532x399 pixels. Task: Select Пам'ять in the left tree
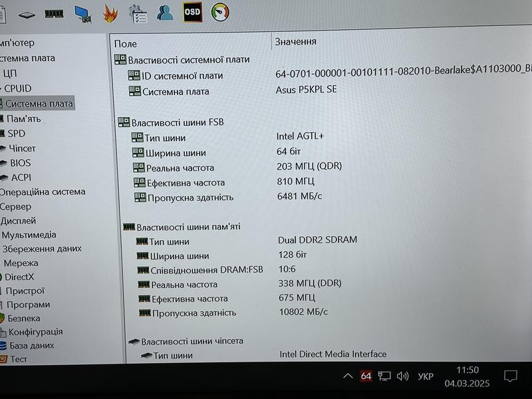coord(23,118)
